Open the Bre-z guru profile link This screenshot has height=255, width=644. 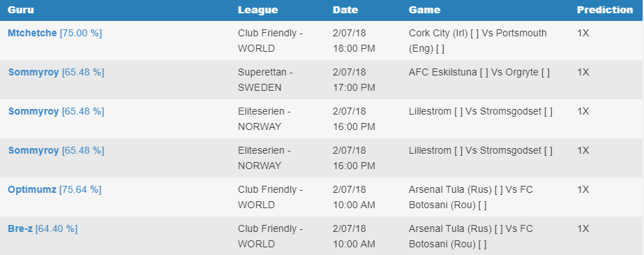20,229
